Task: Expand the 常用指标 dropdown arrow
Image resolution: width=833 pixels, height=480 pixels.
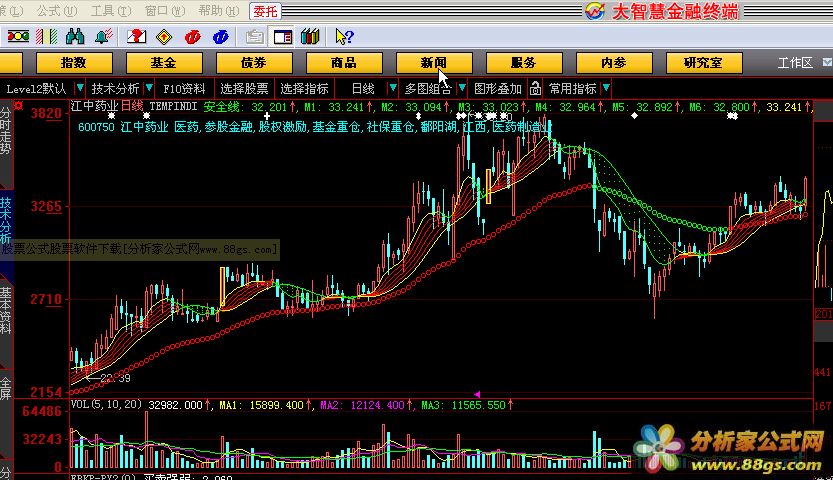Action: (x=606, y=88)
